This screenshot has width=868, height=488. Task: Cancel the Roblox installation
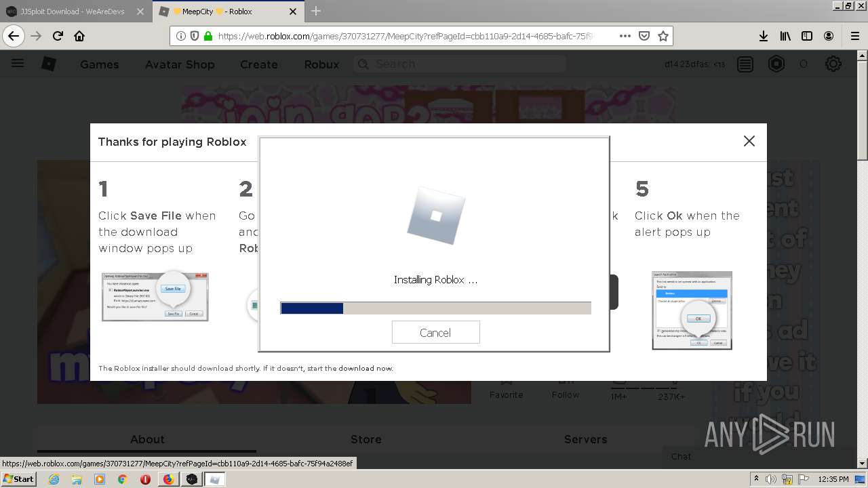[435, 332]
